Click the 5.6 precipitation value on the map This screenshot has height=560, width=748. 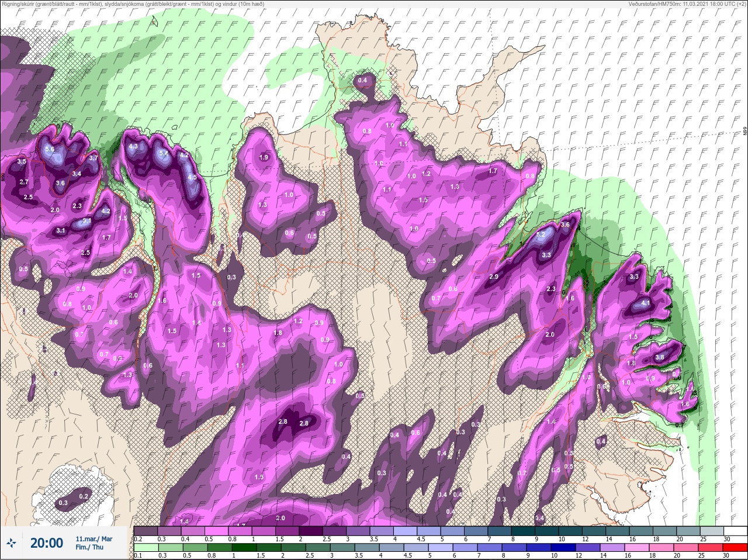coord(50,150)
